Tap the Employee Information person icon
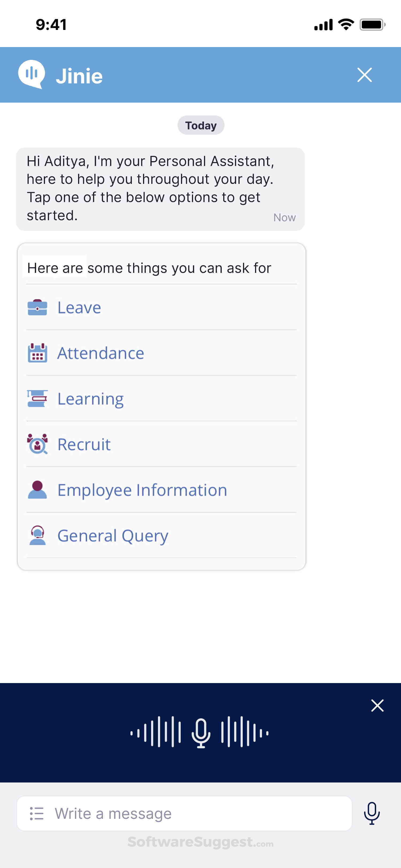Viewport: 401px width, 868px height. click(x=37, y=490)
